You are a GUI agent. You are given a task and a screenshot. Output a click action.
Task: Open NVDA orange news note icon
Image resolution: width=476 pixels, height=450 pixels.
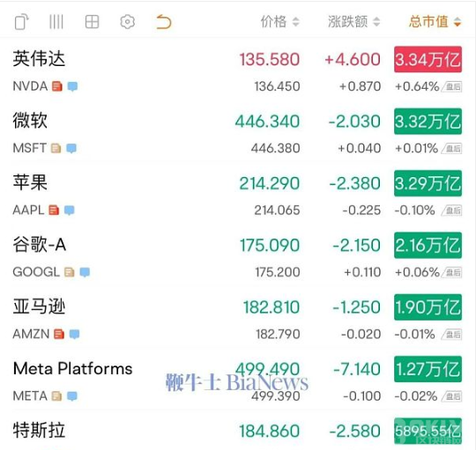[x=57, y=86]
